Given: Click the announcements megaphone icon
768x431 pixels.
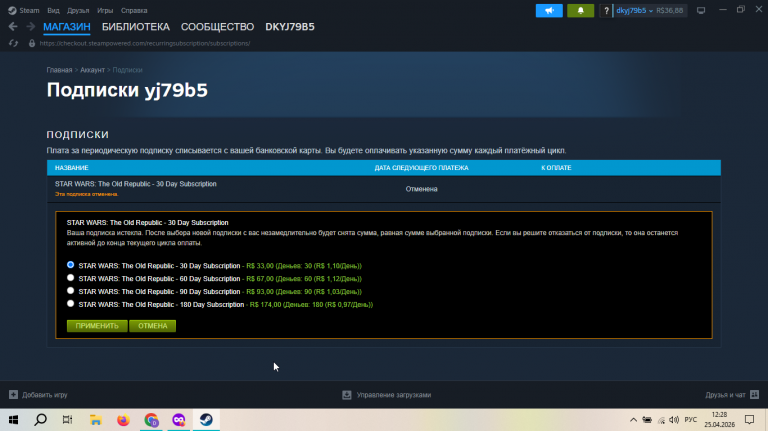Looking at the screenshot, I should pos(549,10).
